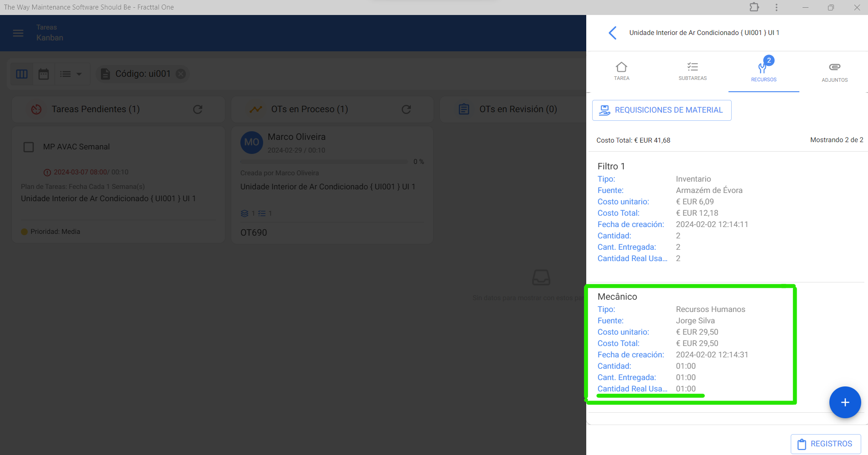The width and height of the screenshot is (868, 455).
Task: Click the browser extensions puzzle icon
Action: pyautogui.click(x=754, y=7)
